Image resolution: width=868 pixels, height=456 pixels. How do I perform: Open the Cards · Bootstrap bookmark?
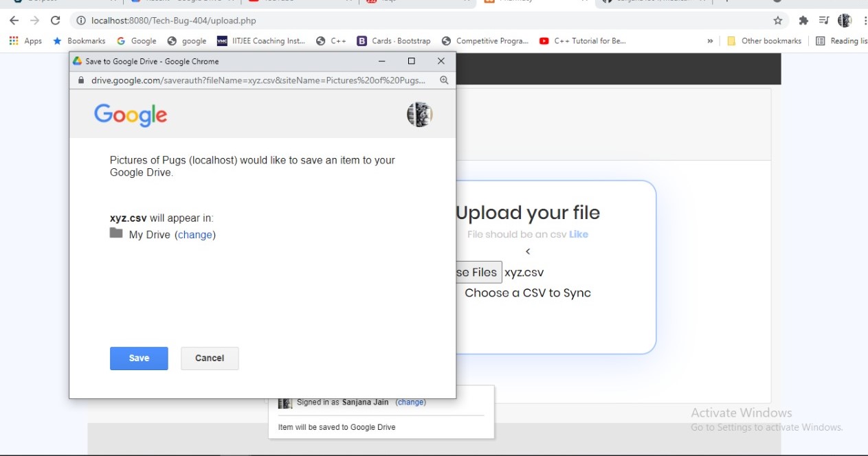(394, 41)
